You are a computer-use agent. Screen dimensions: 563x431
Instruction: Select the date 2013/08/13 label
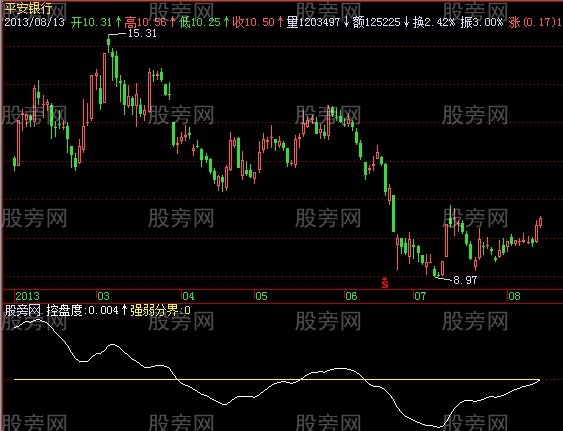tap(34, 22)
